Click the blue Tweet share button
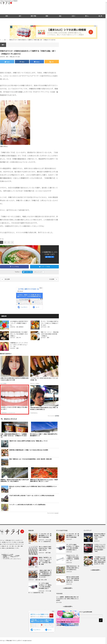This screenshot has height=644, width=107. coord(7,62)
